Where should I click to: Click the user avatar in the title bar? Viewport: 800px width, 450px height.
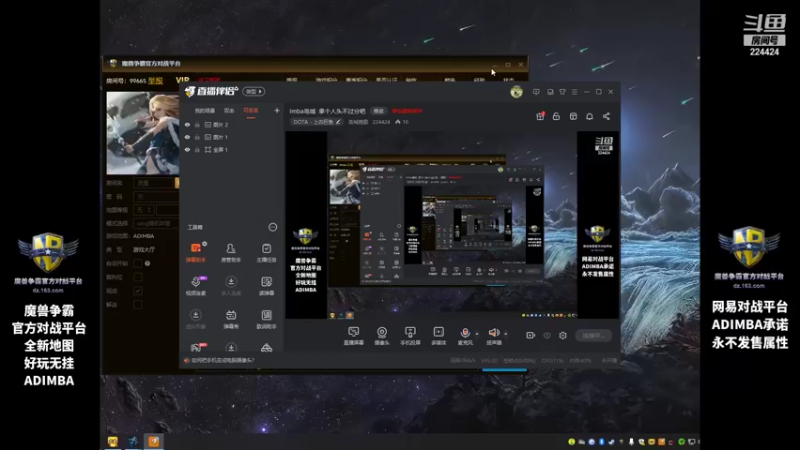(x=516, y=92)
